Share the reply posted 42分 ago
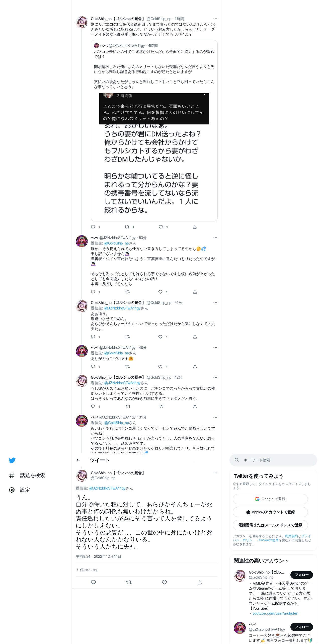This screenshot has width=322, height=644. coord(195,407)
